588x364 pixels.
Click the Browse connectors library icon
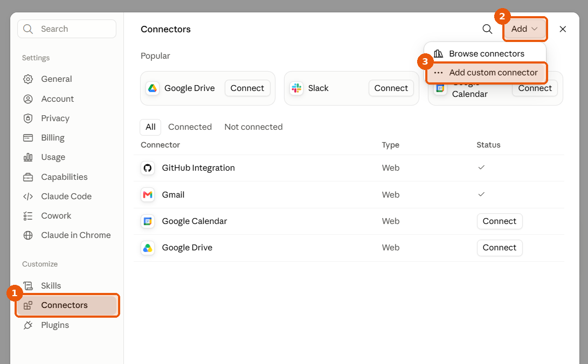tap(438, 53)
